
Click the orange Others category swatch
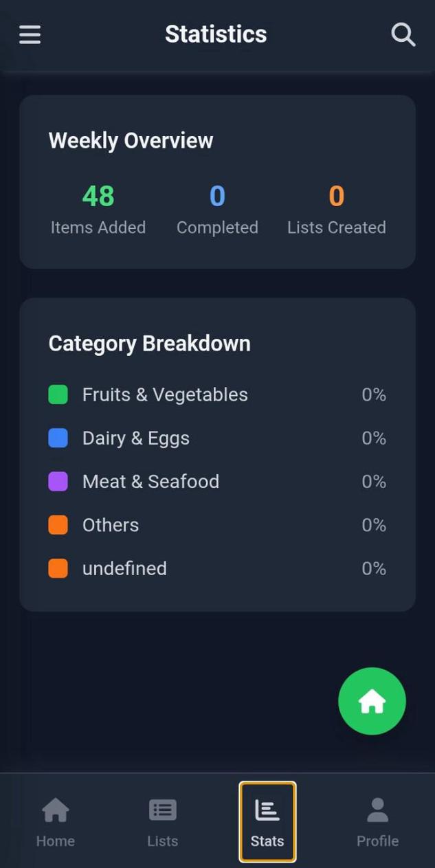[x=59, y=524]
